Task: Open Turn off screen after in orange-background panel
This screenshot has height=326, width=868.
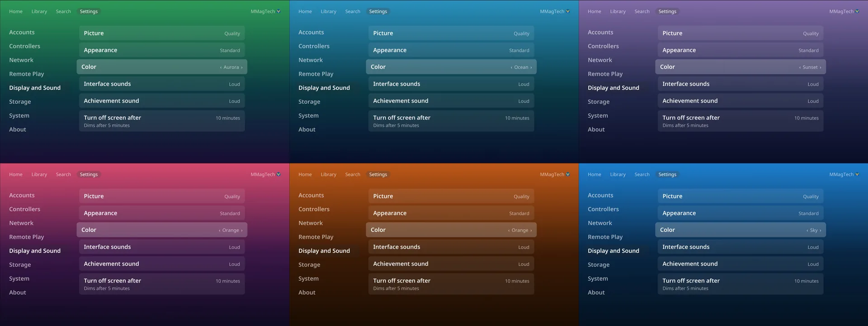Action: pos(451,284)
